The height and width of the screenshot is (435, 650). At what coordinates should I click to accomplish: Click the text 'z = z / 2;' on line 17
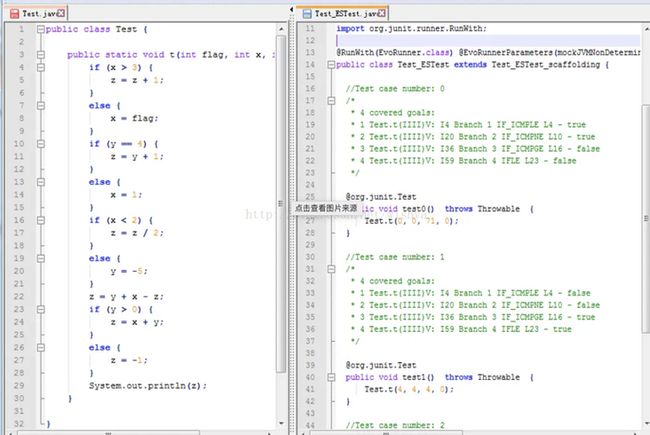[137, 233]
